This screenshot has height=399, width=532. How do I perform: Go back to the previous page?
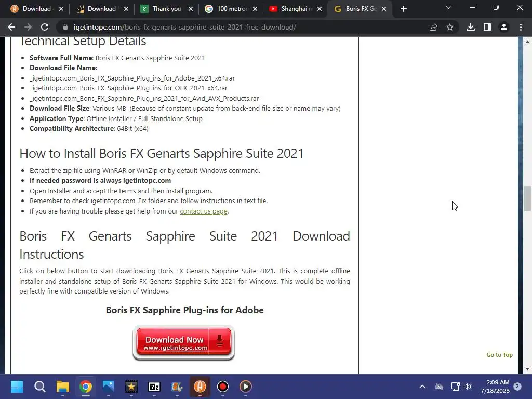pos(11,27)
